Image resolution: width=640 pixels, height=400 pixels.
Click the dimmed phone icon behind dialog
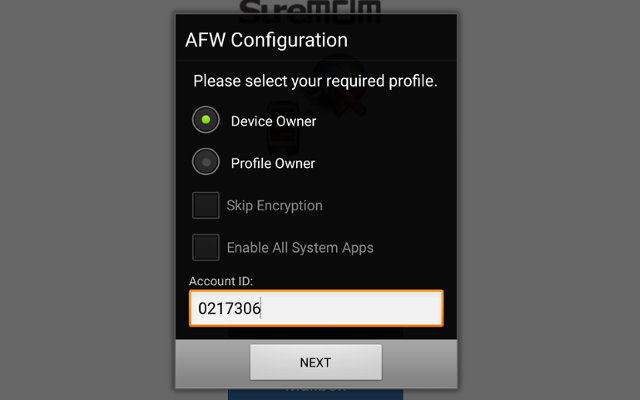(x=283, y=129)
